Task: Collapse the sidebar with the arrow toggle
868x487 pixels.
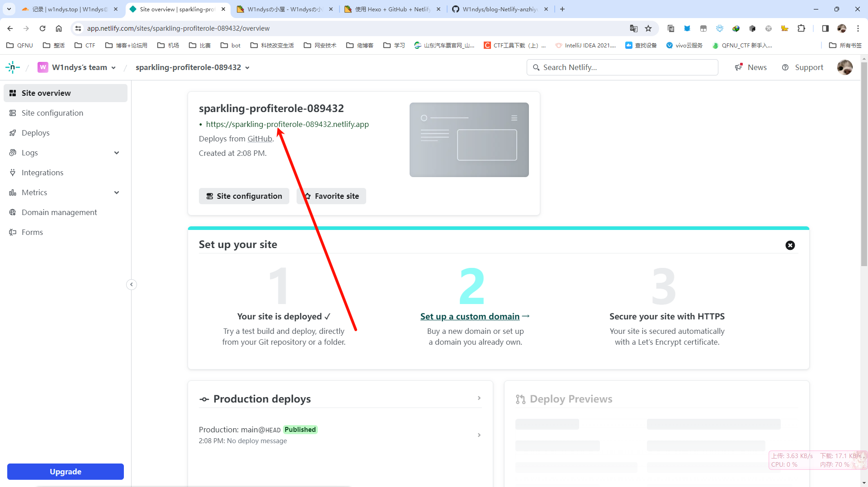Action: tap(131, 285)
